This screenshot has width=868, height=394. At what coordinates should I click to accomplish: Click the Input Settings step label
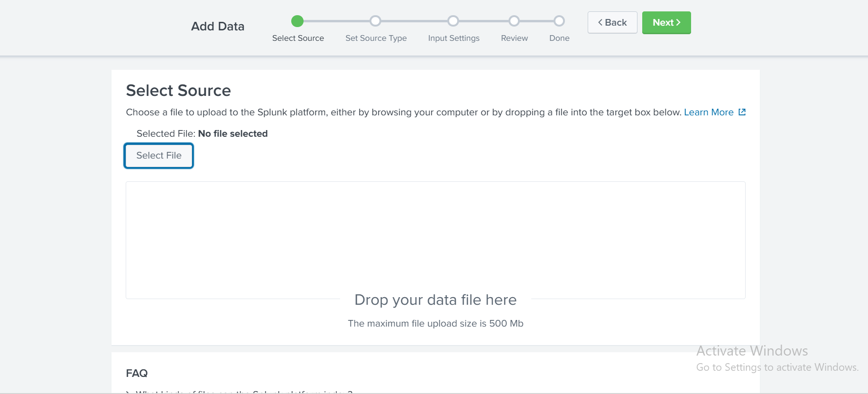453,38
